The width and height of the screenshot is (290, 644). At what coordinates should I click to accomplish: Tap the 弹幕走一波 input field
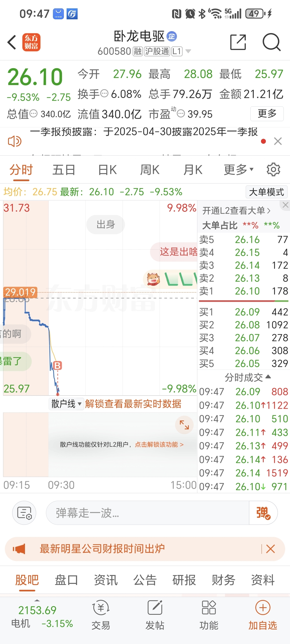pyautogui.click(x=148, y=513)
